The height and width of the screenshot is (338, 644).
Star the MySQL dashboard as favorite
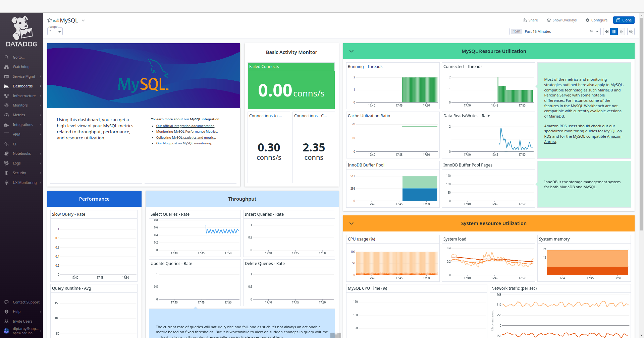coord(50,20)
